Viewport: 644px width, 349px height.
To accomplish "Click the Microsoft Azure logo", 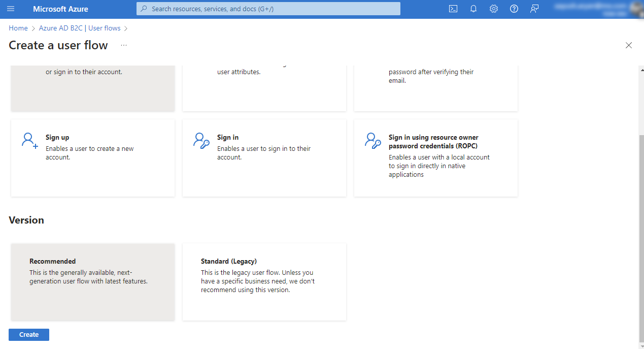I will [x=60, y=9].
